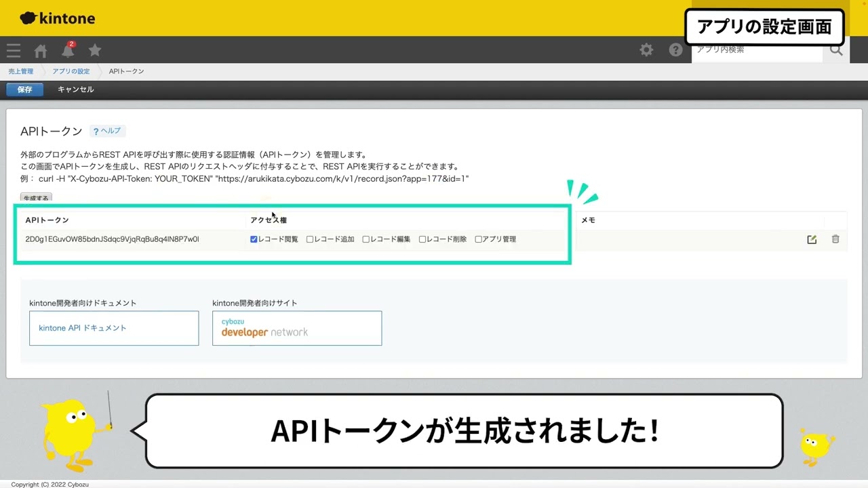Enable the レコード編集 permission
Screen dimensions: 868x488
click(x=366, y=239)
